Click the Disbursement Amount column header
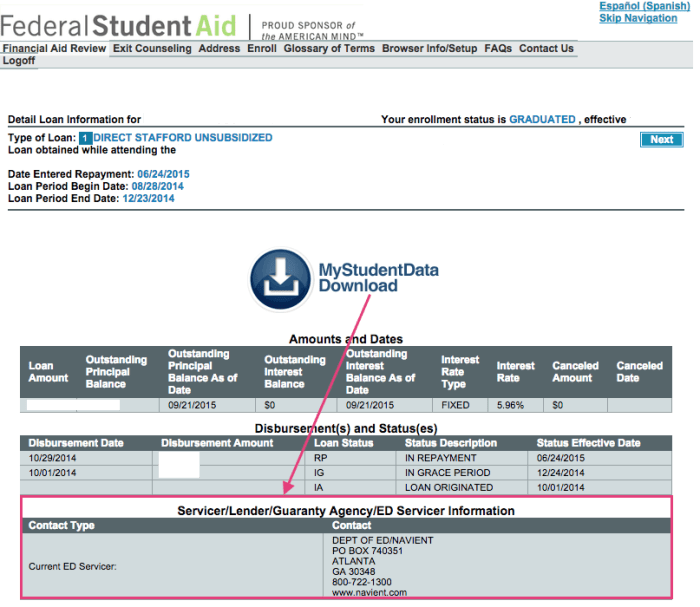Screen dimensions: 700x607 pos(217,443)
